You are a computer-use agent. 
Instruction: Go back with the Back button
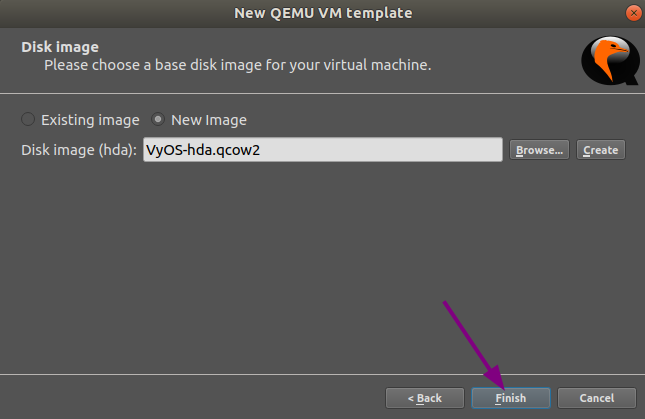[x=425, y=398]
